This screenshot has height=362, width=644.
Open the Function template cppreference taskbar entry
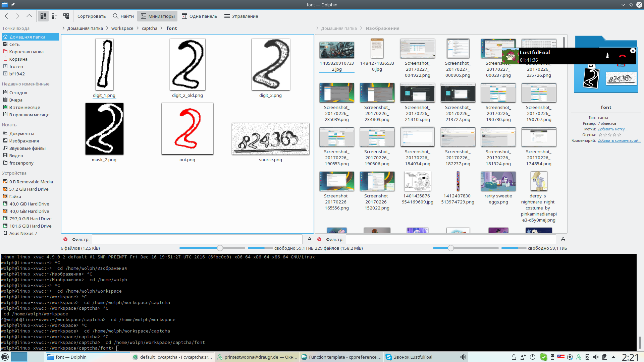[x=341, y=357]
